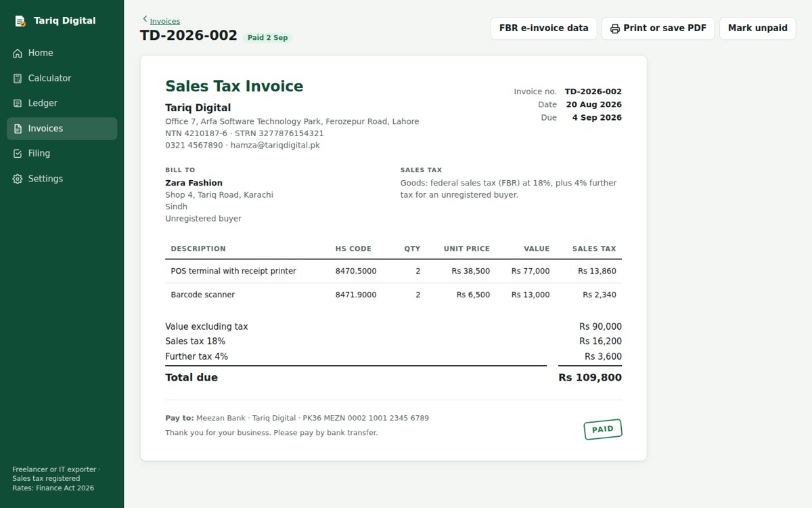812x508 pixels.
Task: Follow the Invoices breadcrumb link
Action: [x=165, y=21]
